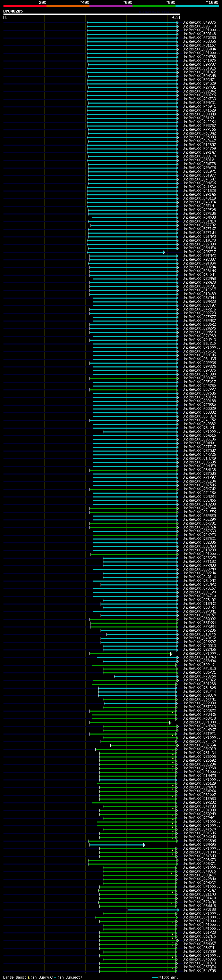Select hit label UniRef100_O76286
Viewport: 222px width, 980px height.
pyautogui.click(x=199, y=630)
